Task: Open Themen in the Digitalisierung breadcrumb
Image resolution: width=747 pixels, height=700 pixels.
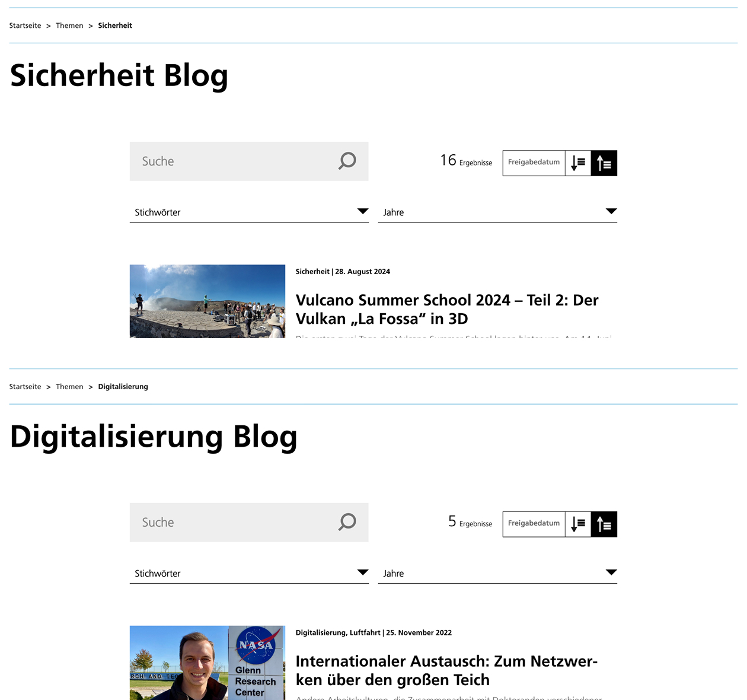Action: point(69,387)
